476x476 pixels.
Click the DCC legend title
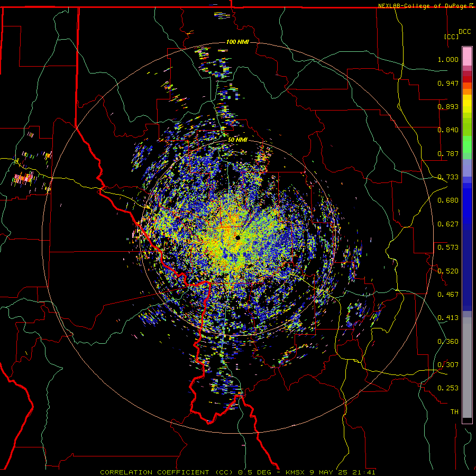coord(464,32)
